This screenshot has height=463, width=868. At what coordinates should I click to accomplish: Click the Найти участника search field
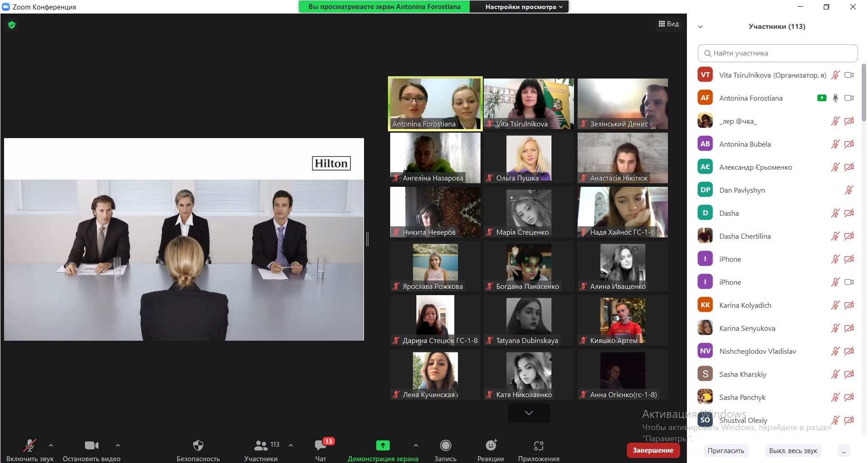point(778,53)
